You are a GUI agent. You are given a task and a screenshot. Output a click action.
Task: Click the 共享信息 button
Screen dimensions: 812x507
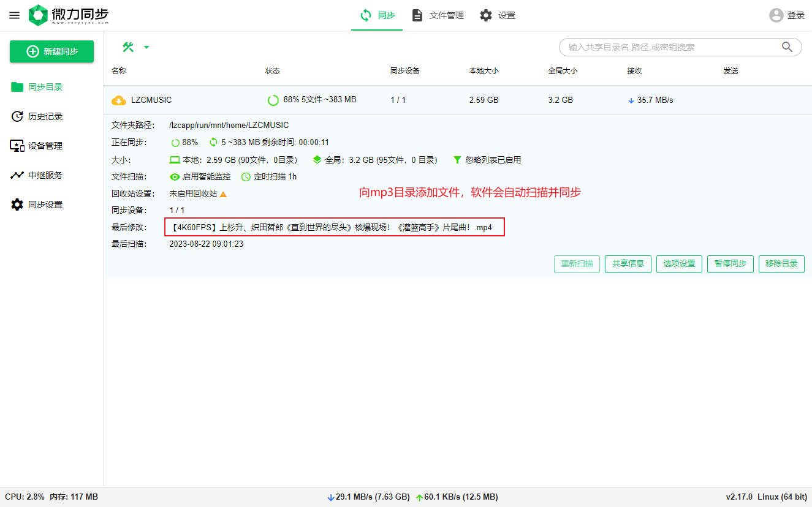click(x=628, y=264)
